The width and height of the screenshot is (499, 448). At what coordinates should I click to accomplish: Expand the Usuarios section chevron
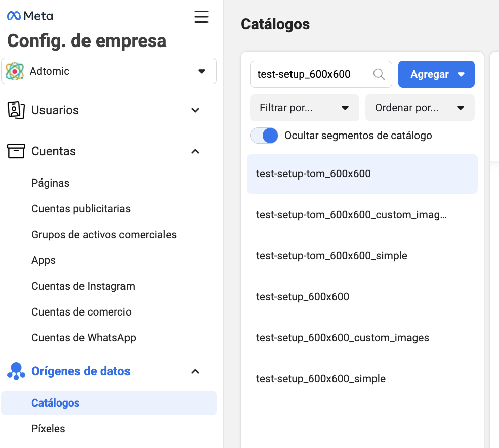click(195, 110)
